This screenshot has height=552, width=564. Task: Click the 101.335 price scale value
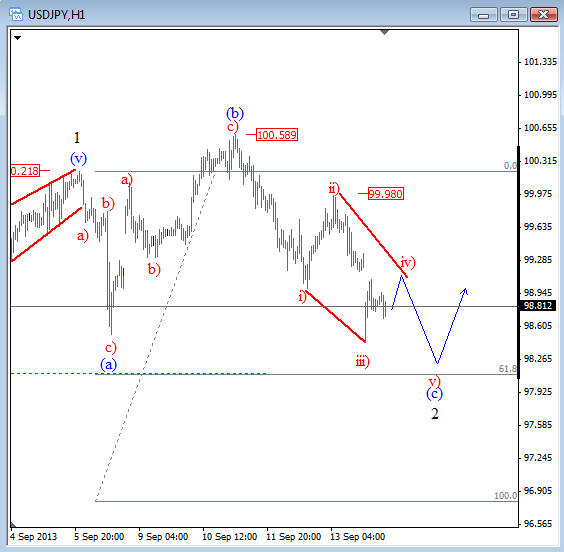pyautogui.click(x=540, y=62)
